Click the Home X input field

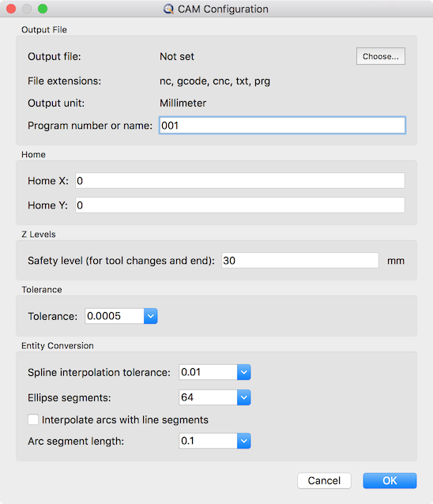click(x=240, y=181)
